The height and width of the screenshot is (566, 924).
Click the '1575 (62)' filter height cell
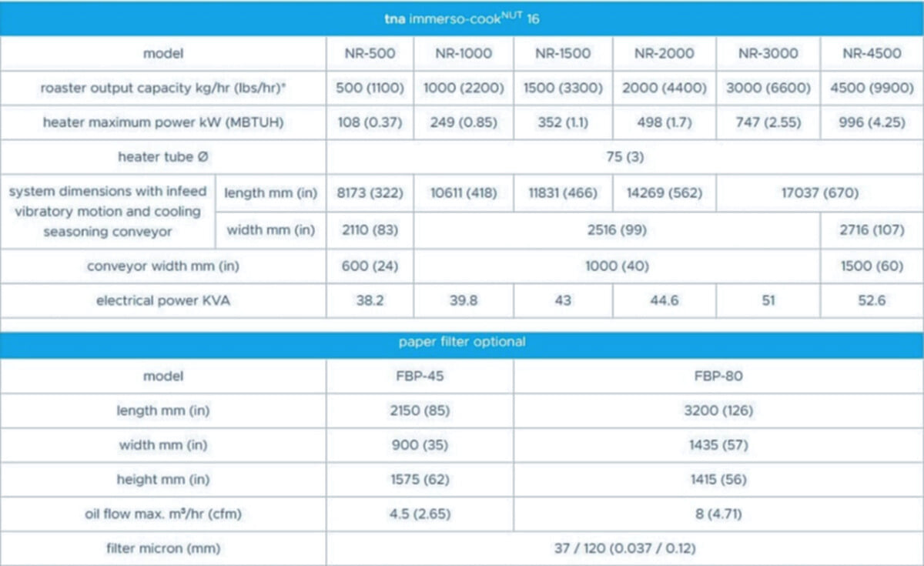420,480
